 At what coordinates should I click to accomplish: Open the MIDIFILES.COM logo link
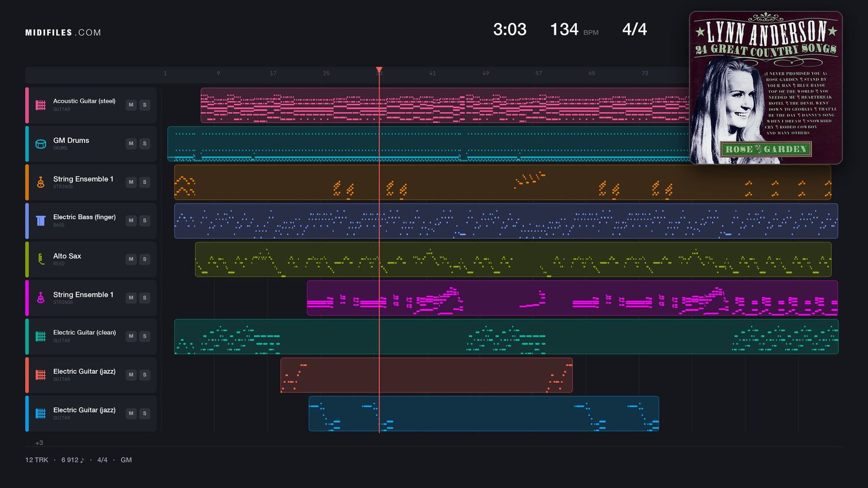63,32
